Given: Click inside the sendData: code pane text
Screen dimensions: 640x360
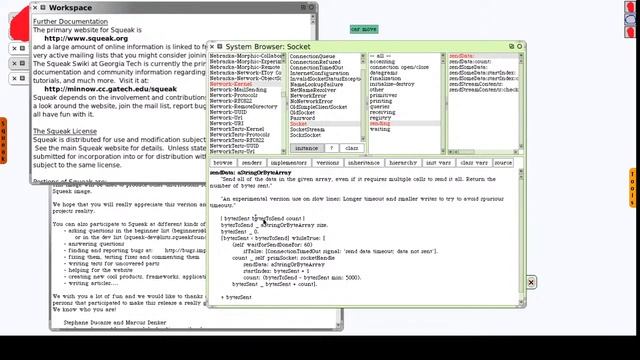Looking at the screenshot, I should (x=363, y=237).
